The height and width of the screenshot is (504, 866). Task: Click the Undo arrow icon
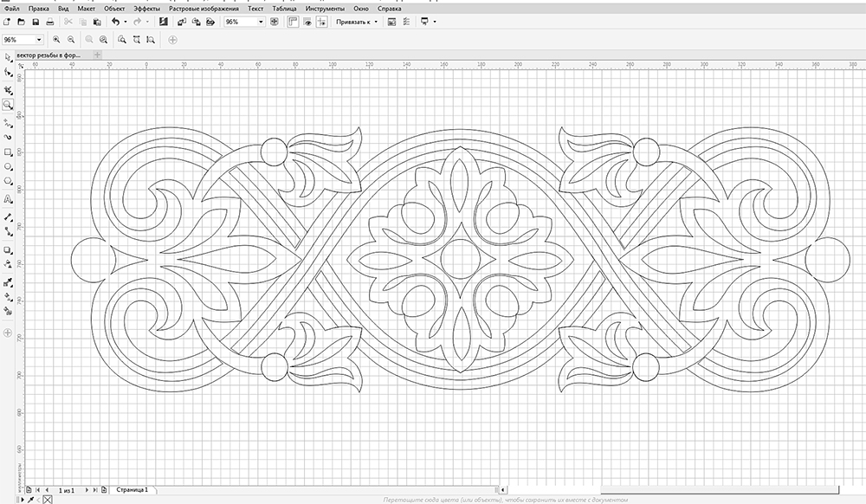115,21
